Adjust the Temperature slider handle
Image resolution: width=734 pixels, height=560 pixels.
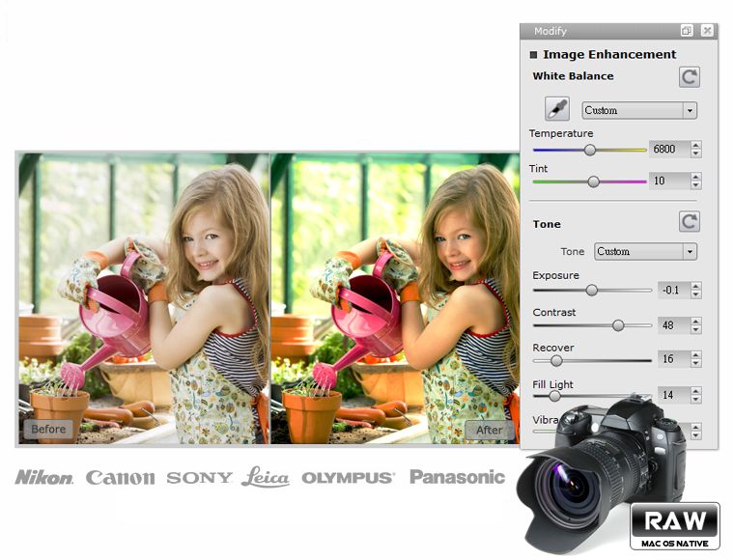(590, 150)
